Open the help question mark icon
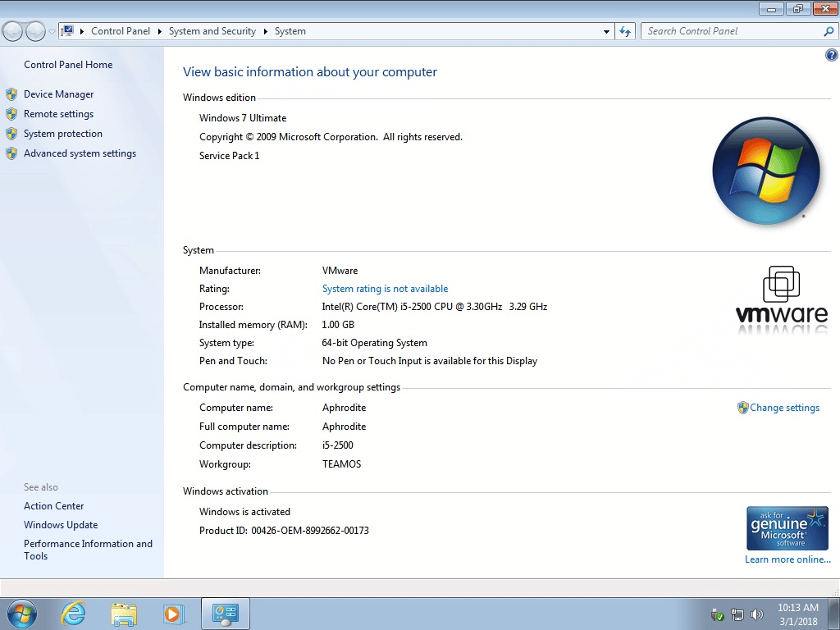Image resolution: width=840 pixels, height=630 pixels. tap(831, 55)
